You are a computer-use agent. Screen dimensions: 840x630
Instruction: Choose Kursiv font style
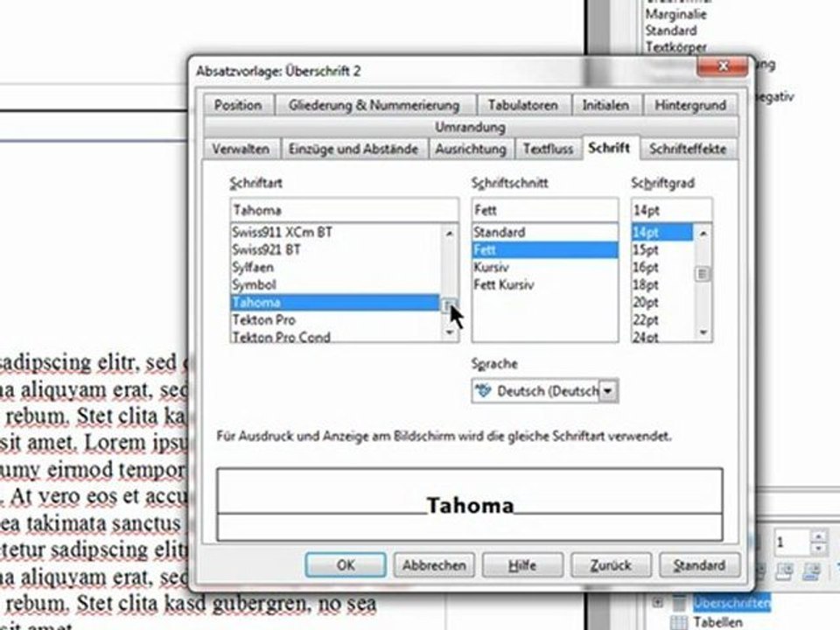point(545,268)
